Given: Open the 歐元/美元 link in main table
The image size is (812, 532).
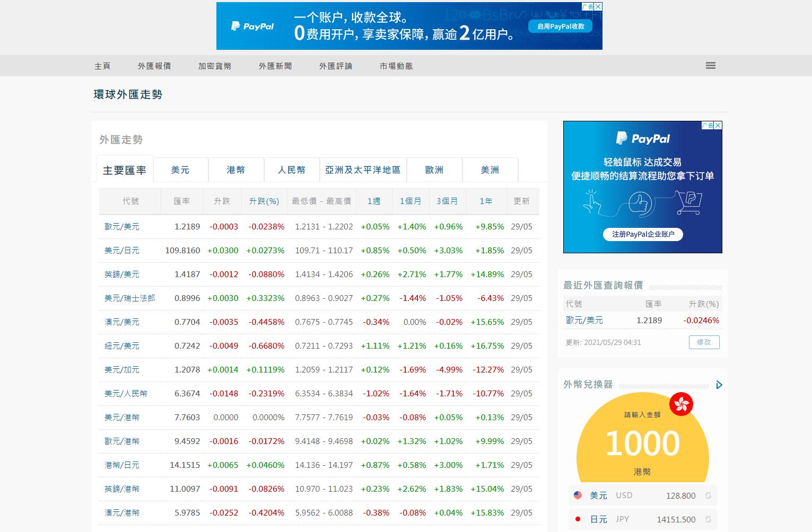Looking at the screenshot, I should (122, 227).
